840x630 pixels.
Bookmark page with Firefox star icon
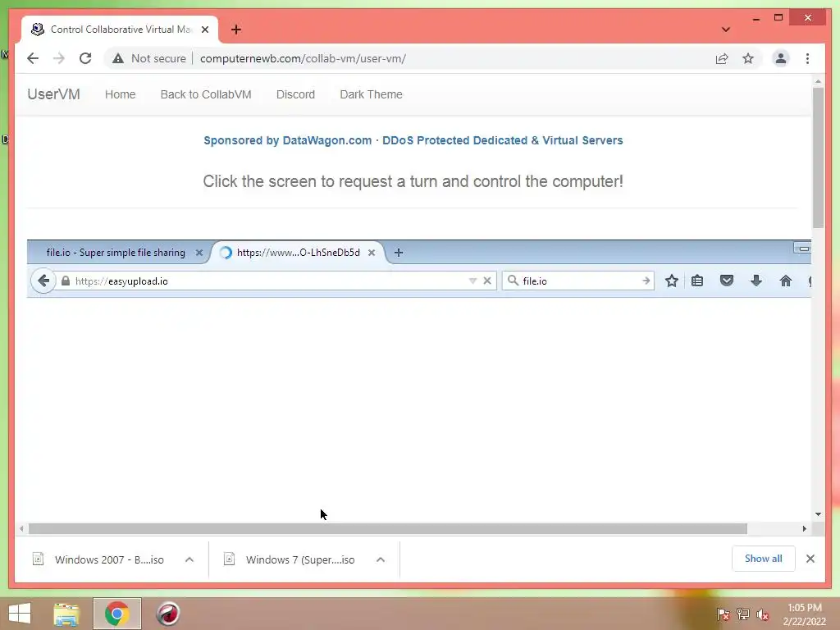click(671, 281)
